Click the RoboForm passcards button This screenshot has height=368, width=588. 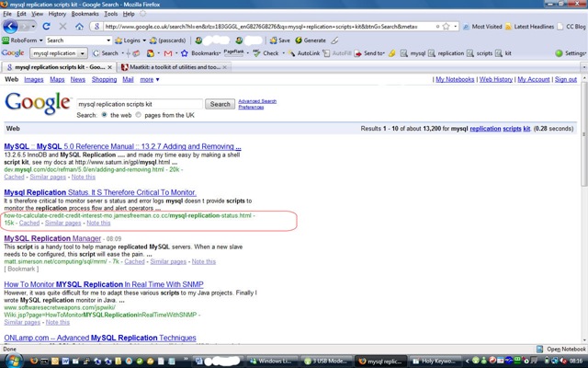(167, 40)
